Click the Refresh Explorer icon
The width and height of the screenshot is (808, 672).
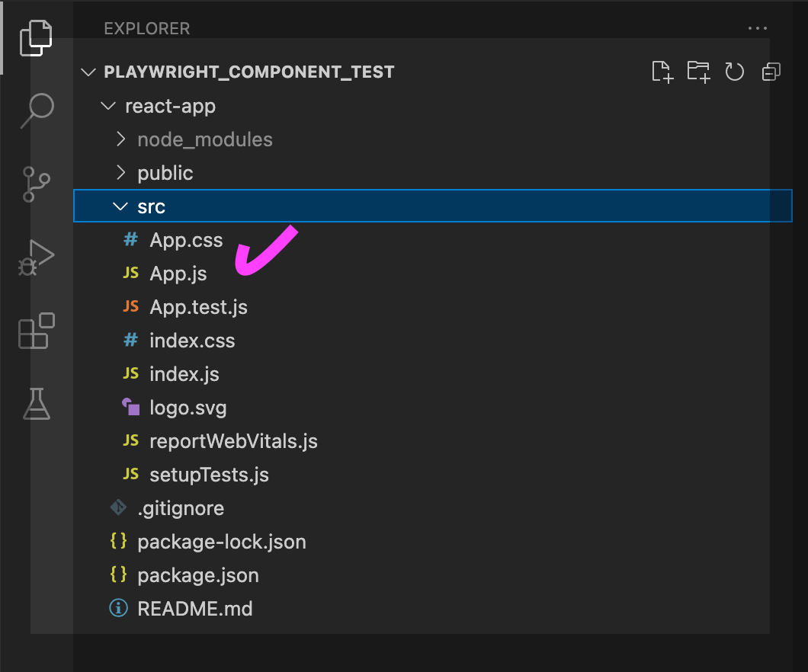click(x=734, y=71)
